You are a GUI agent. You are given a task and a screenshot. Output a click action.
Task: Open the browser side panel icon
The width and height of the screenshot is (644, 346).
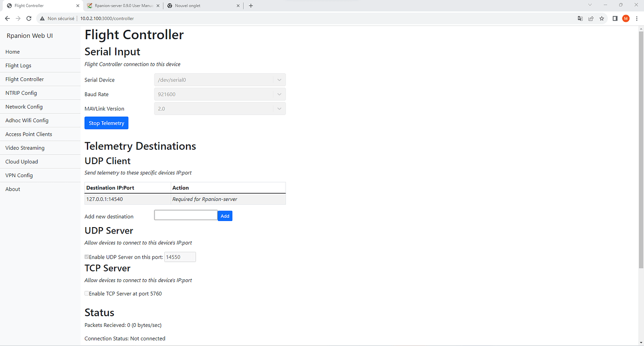[x=615, y=19]
